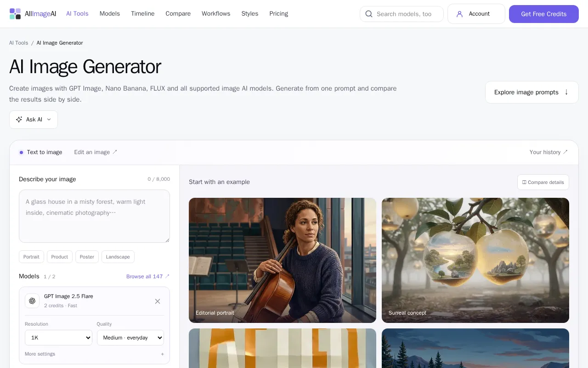Apply the Poster preset chip

click(x=87, y=257)
